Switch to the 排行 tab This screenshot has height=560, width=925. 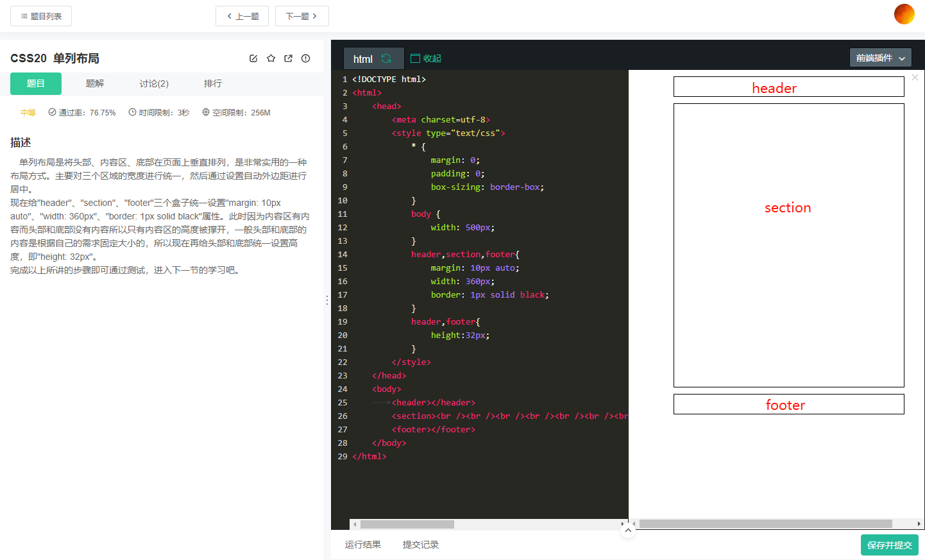click(x=213, y=83)
